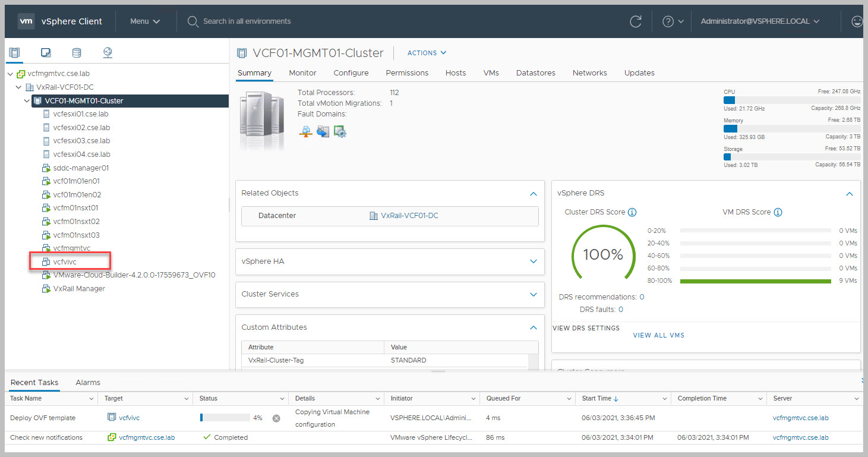Expand the Cluster Services panel
Image resolution: width=868 pixels, height=457 pixels.
click(x=533, y=294)
